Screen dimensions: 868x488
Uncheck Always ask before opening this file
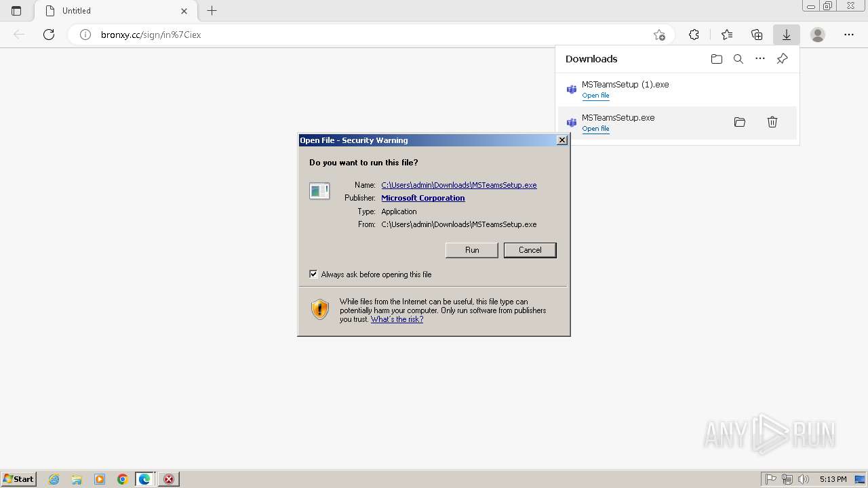click(313, 274)
